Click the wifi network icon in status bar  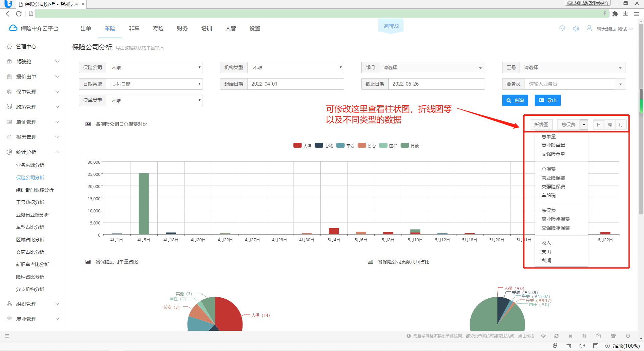coord(543,336)
